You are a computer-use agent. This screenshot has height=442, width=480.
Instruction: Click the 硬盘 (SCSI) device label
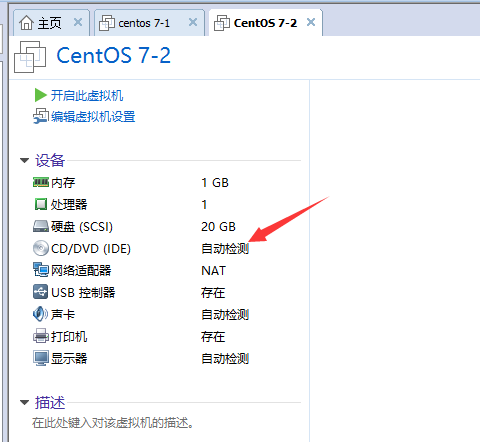[82, 227]
